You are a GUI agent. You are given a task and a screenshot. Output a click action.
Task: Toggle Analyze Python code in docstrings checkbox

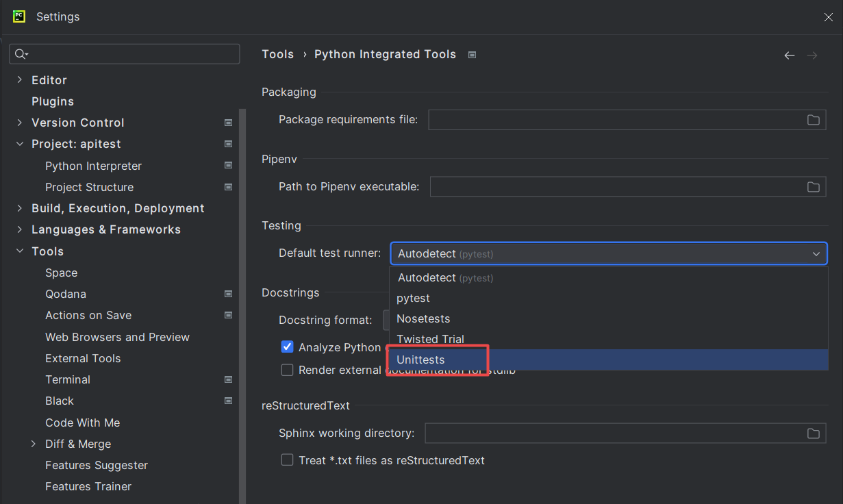click(x=288, y=347)
